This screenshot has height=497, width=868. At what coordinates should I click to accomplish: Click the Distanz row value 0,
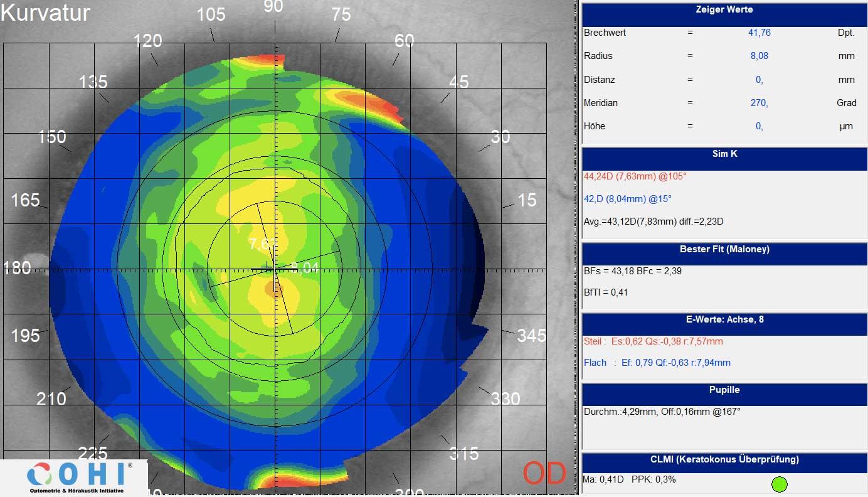[x=760, y=80]
